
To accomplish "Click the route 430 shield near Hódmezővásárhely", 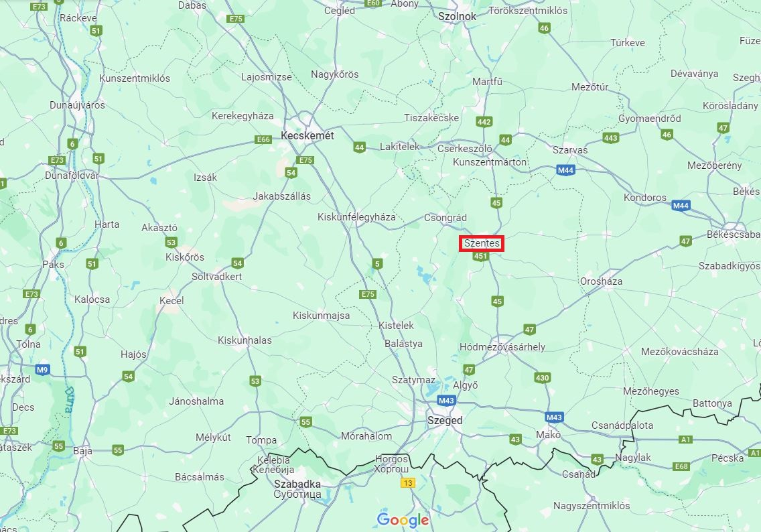I will pos(542,378).
